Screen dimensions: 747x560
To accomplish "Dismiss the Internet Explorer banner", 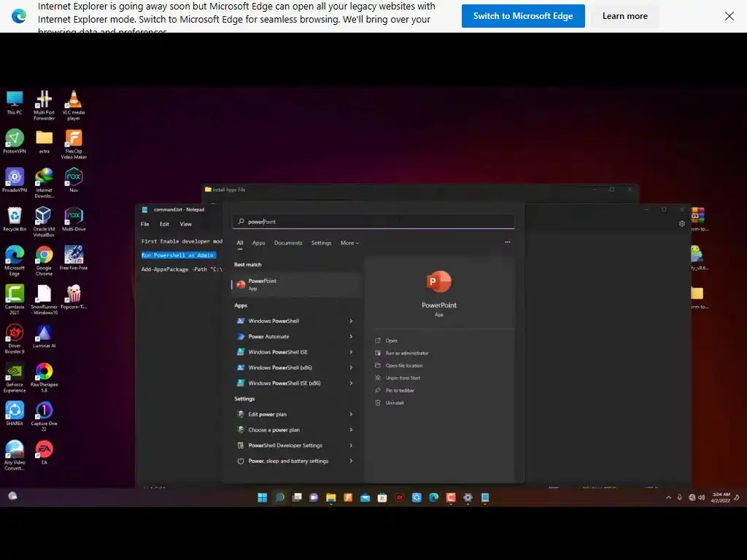I will tap(729, 16).
